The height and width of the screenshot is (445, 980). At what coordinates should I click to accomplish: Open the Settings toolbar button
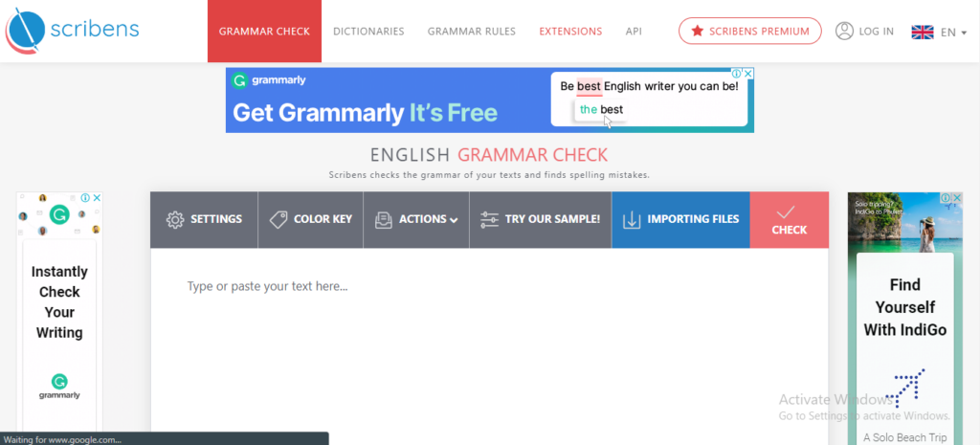pyautogui.click(x=204, y=219)
